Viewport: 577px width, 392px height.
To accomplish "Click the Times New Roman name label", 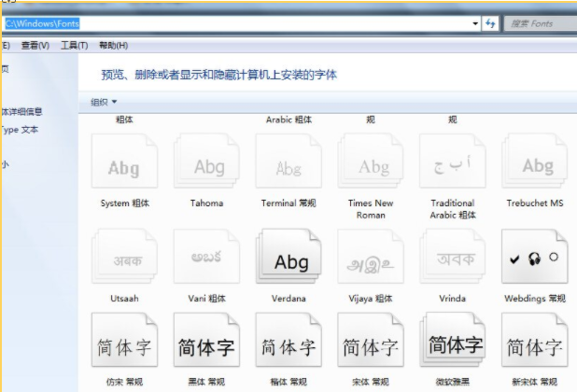I will [371, 209].
